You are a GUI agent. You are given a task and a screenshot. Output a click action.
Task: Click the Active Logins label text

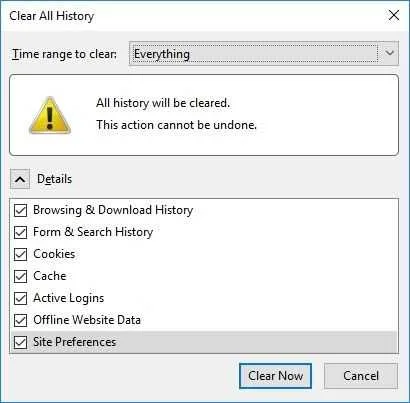pos(69,298)
